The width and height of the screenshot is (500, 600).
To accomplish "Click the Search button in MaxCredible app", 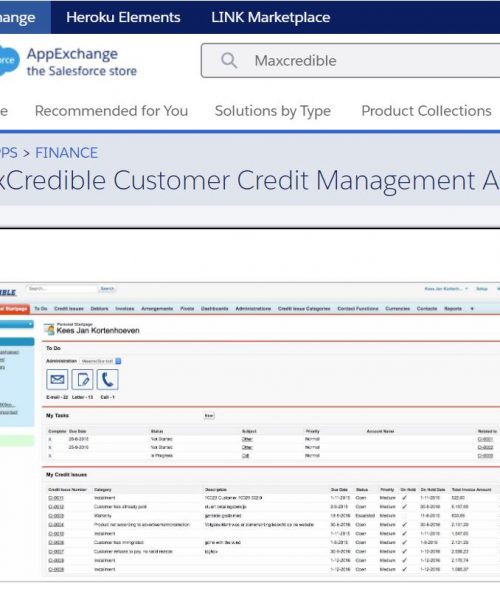I will pyautogui.click(x=107, y=289).
